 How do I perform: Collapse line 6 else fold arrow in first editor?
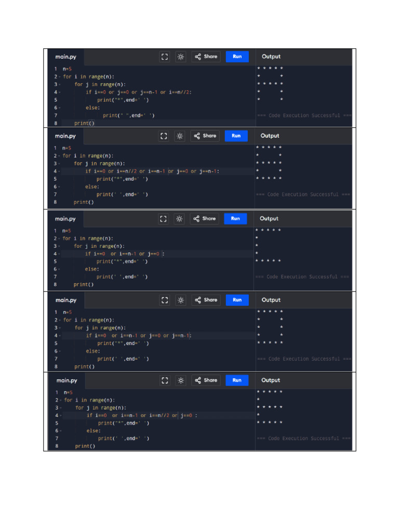tap(59, 108)
